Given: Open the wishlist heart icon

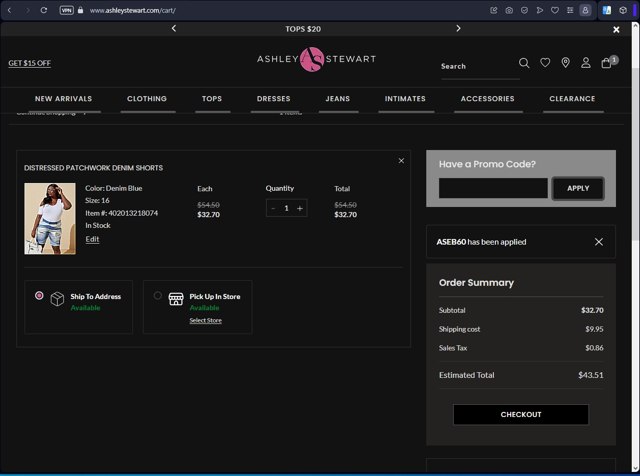Looking at the screenshot, I should (x=545, y=62).
